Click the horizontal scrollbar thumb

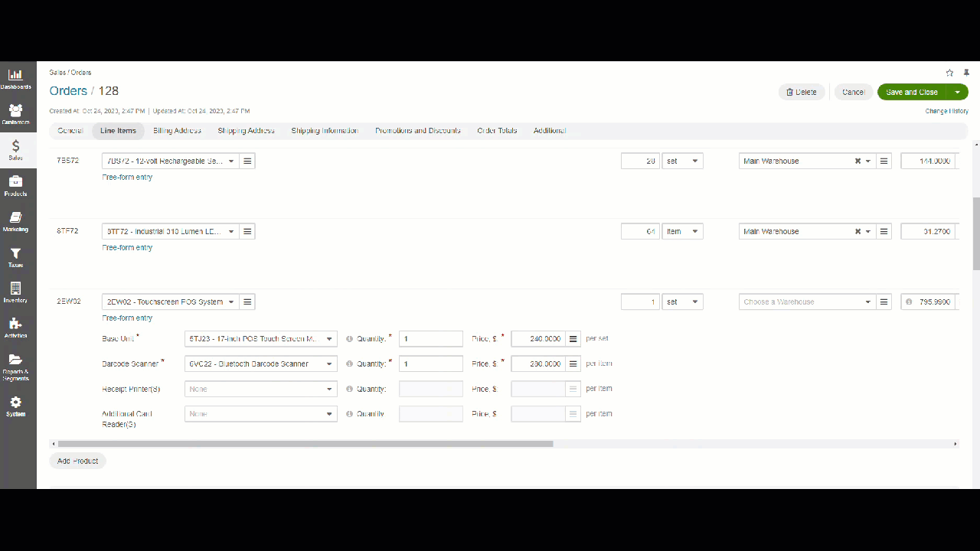coord(305,444)
